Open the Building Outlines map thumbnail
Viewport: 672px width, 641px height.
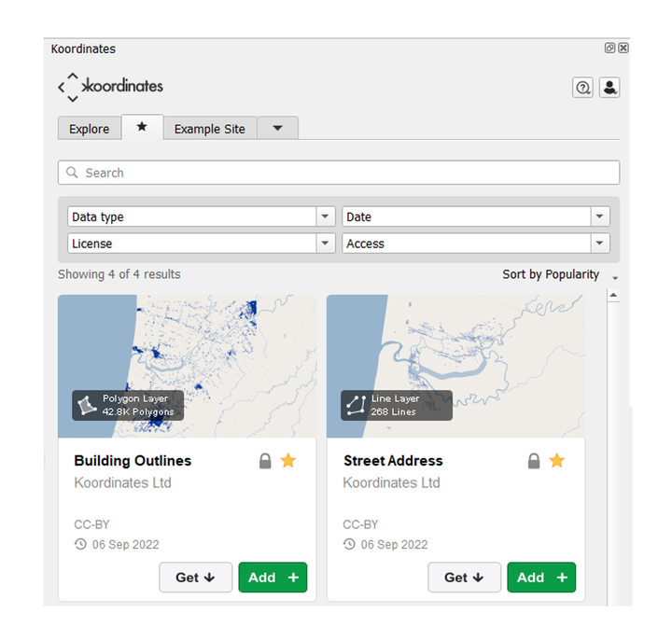point(188,366)
